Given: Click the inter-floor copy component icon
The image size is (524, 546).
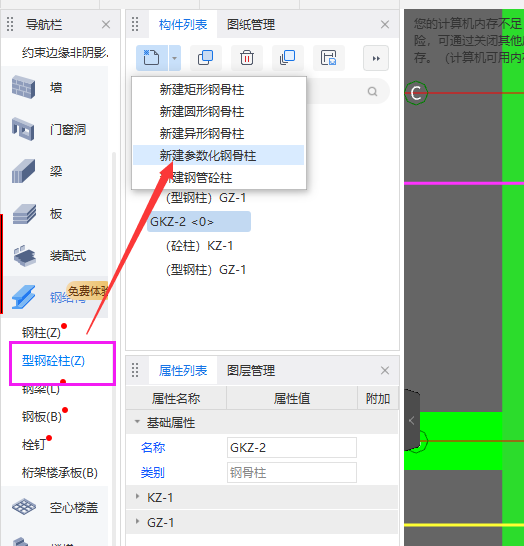Looking at the screenshot, I should [x=288, y=58].
